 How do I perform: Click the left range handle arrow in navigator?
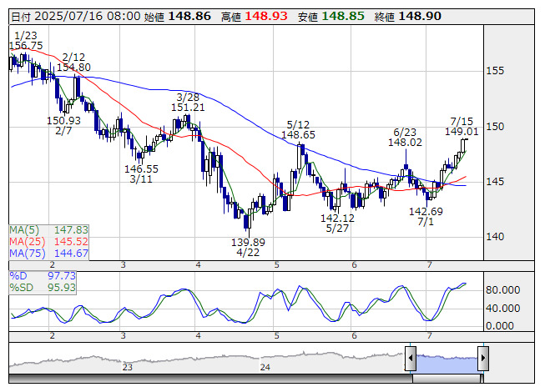[x=410, y=359]
